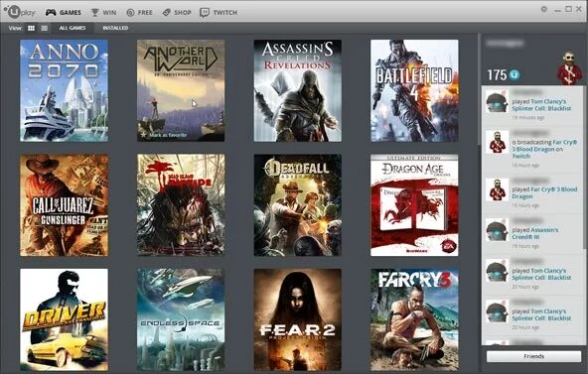Image resolution: width=588 pixels, height=374 pixels.
Task: Open Endless Space game tile
Action: (181, 319)
